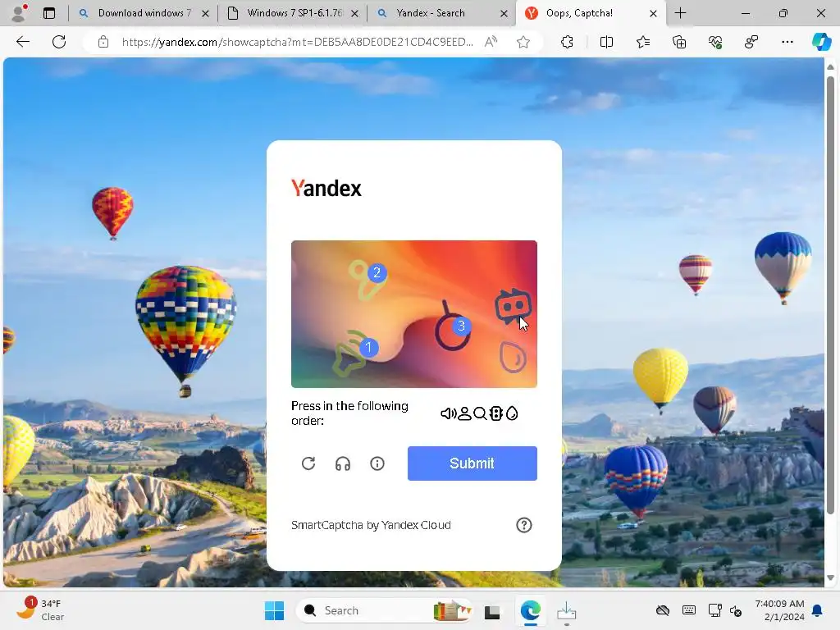Close the Download windows 7 tab

205,13
